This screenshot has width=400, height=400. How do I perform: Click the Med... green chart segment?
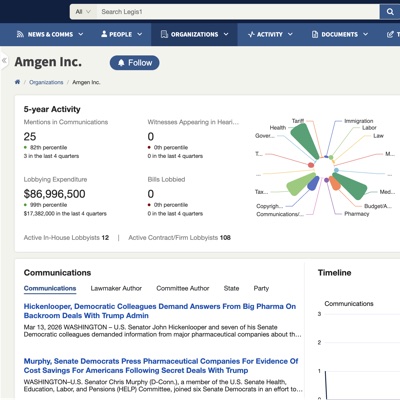(x=350, y=186)
